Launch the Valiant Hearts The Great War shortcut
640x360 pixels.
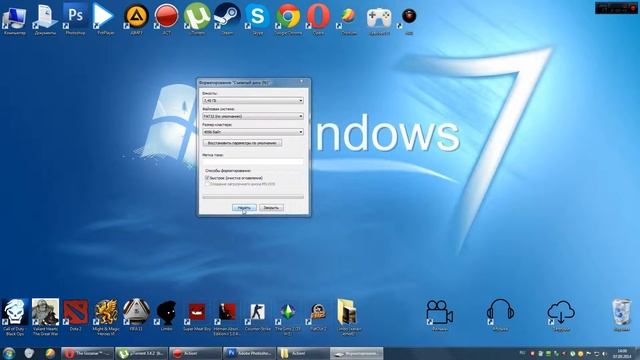pos(45,317)
